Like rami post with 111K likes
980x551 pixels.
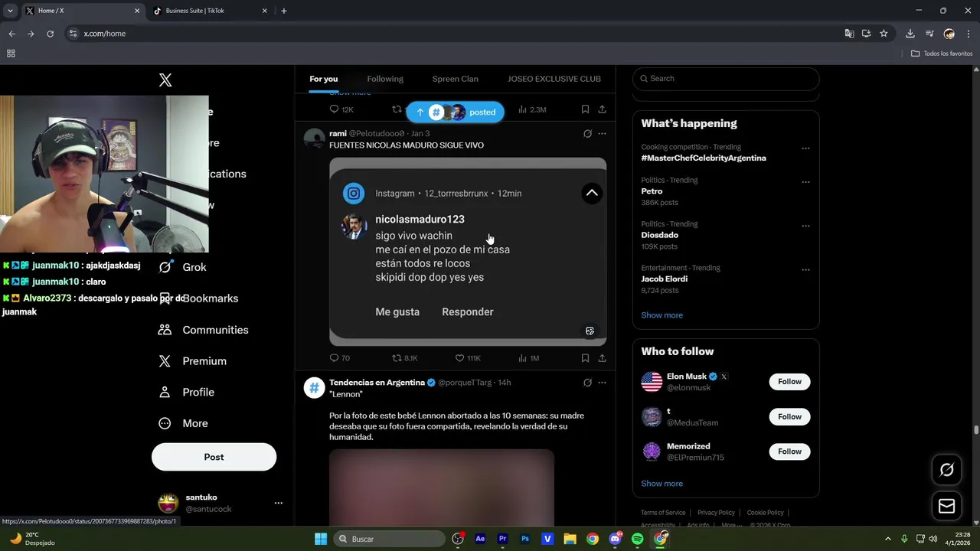(x=468, y=358)
